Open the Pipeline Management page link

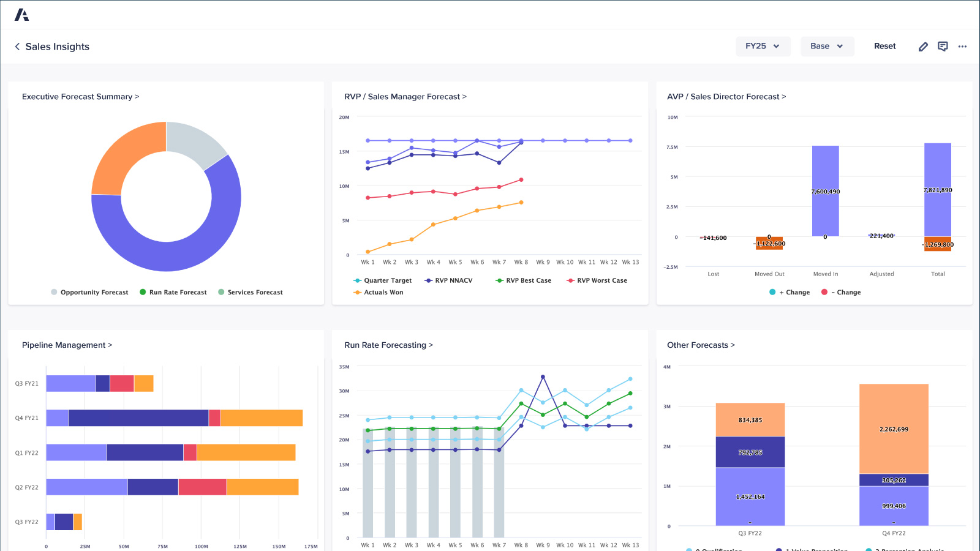(x=67, y=345)
